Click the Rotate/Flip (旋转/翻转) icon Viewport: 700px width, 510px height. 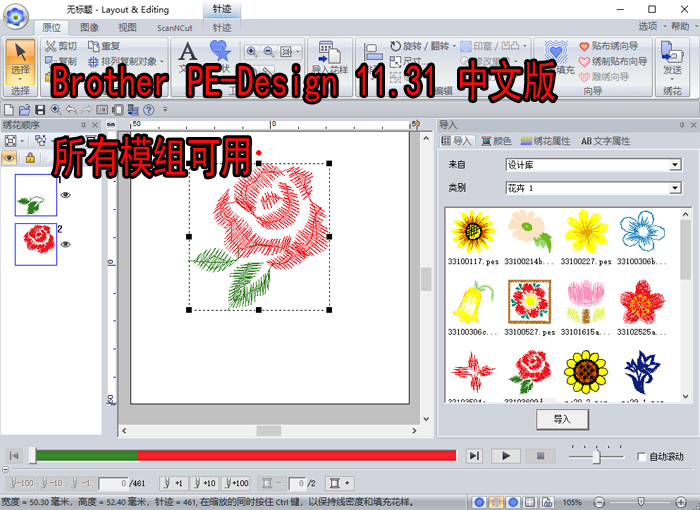(395, 46)
